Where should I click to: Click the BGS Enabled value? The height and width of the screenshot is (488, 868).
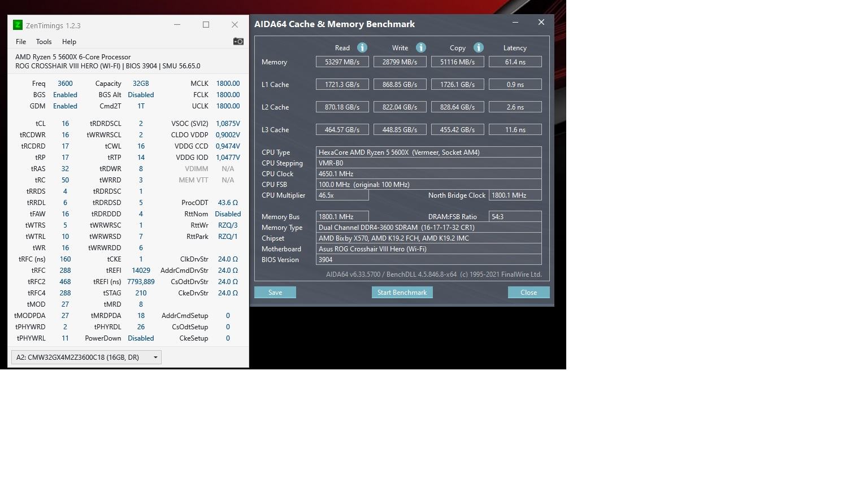click(x=65, y=94)
